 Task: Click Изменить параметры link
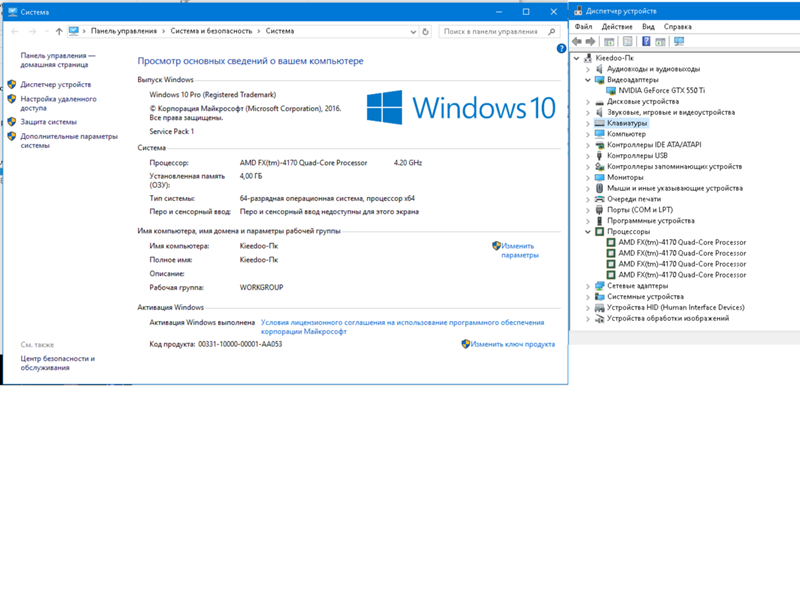[x=519, y=251]
